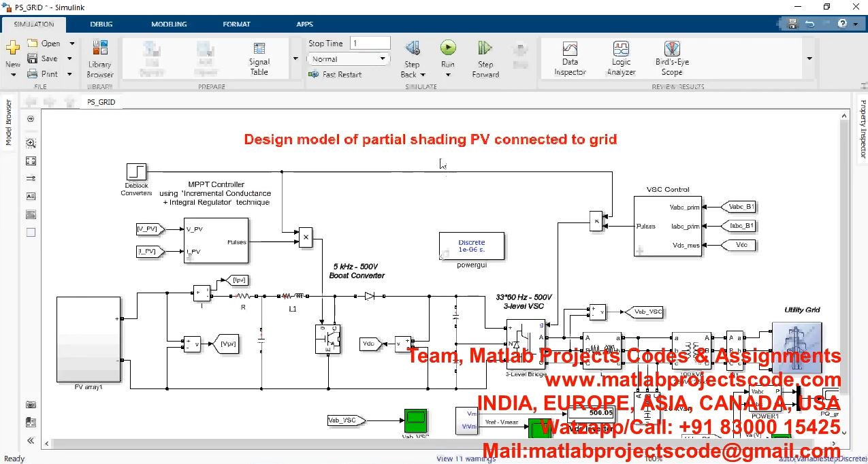
Task: Expand the Review Results gallery arrow
Action: (x=809, y=59)
